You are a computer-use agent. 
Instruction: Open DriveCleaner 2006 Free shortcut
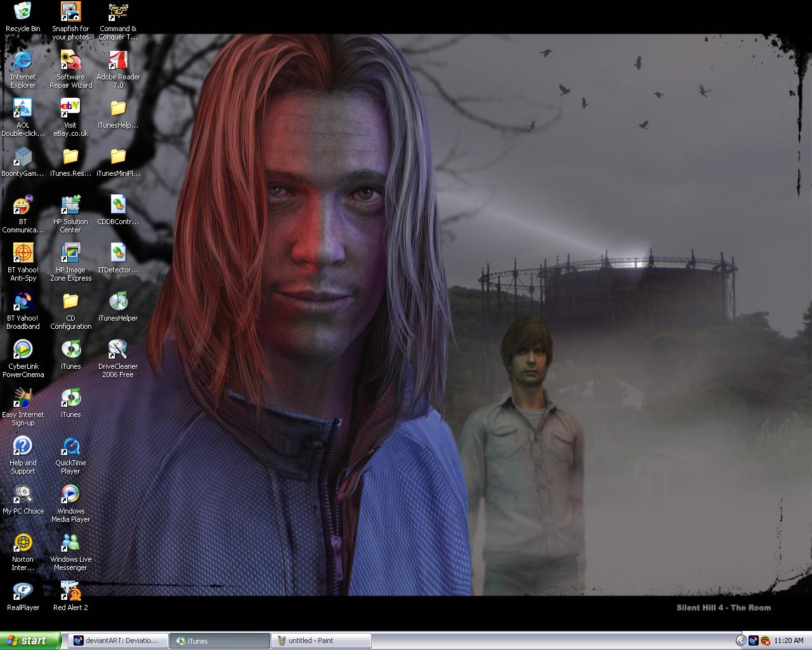point(118,359)
